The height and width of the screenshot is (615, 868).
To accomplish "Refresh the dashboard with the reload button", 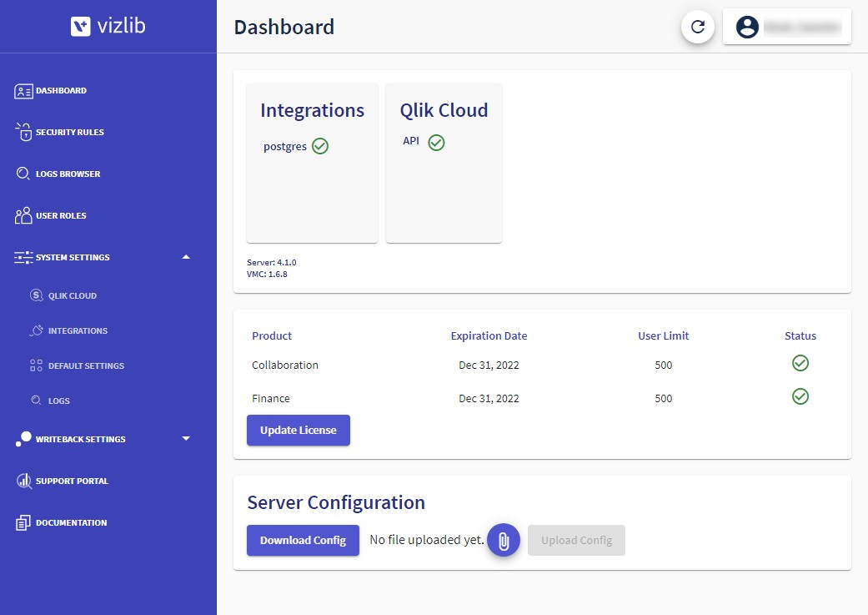I will (698, 27).
